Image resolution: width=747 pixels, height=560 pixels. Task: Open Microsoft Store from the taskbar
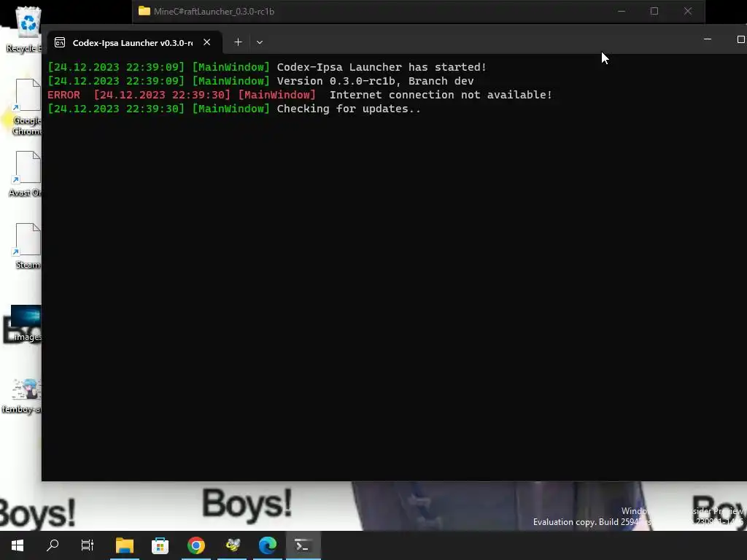tap(160, 545)
